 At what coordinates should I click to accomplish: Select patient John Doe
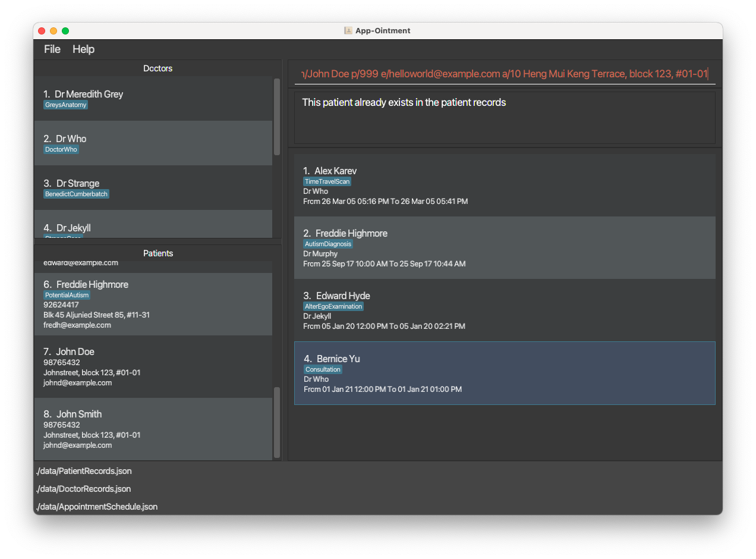click(153, 367)
